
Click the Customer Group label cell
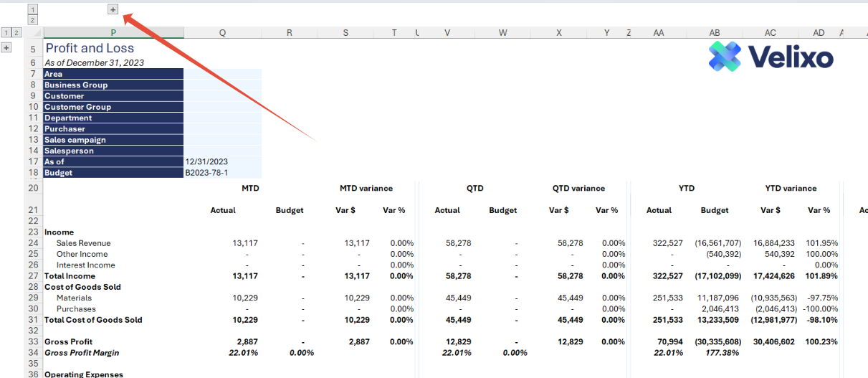[113, 107]
